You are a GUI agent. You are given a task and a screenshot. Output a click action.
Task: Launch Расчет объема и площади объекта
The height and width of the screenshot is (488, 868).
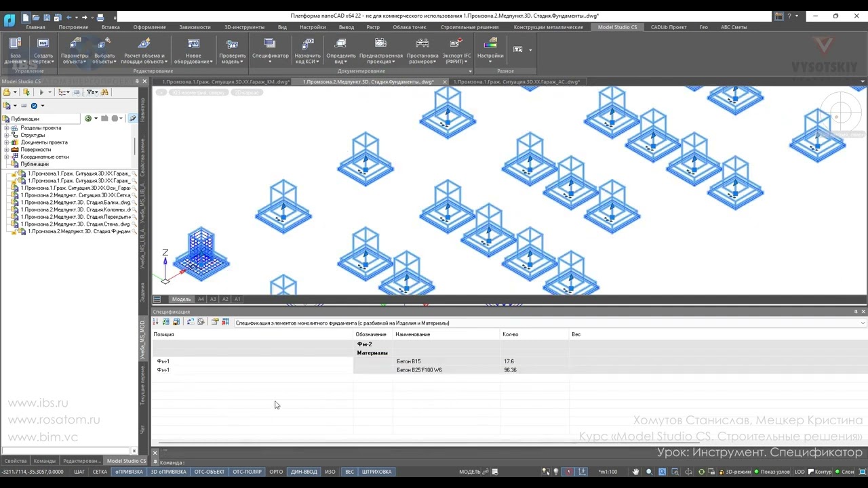point(144,50)
